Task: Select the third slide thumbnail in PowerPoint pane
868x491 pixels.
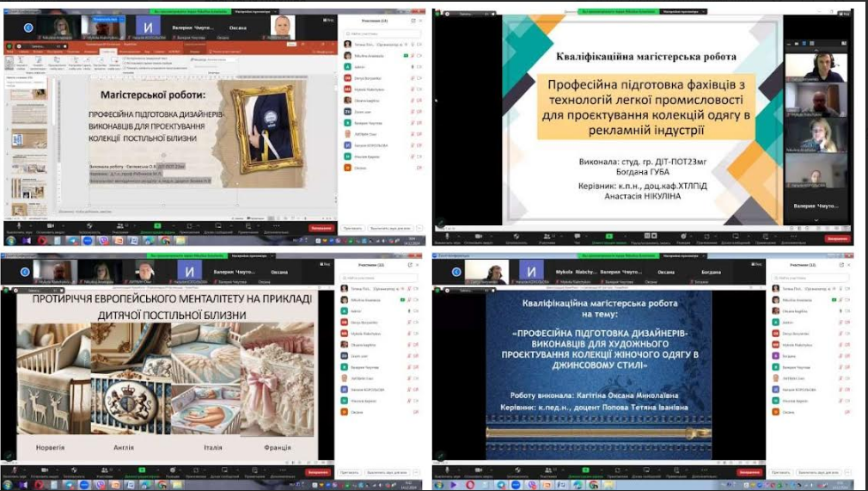Action: coord(29,139)
